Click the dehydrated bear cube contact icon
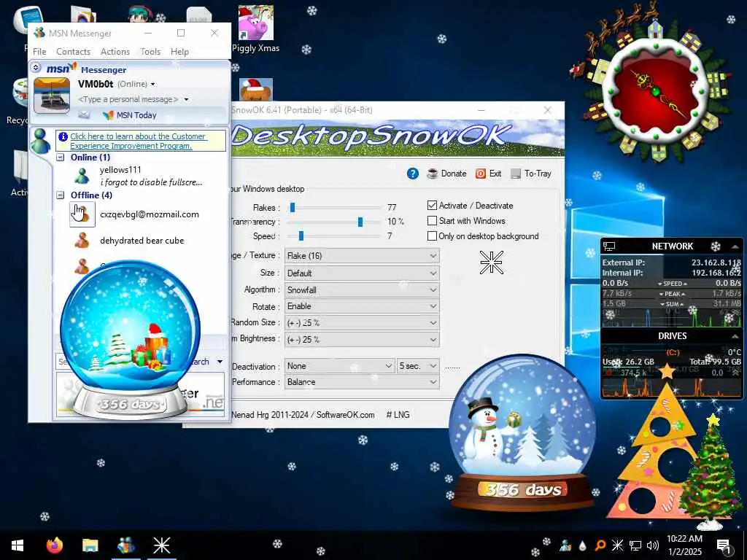The height and width of the screenshot is (560, 747). [82, 241]
